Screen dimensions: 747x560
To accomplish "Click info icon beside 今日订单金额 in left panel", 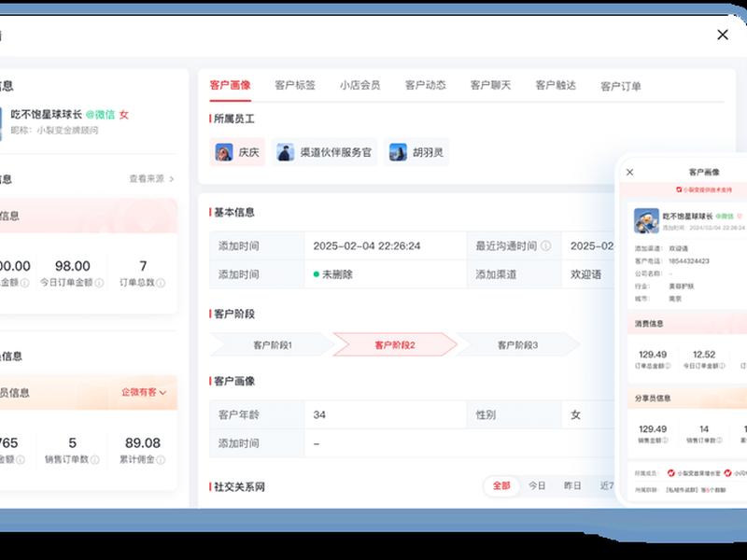I will [x=99, y=283].
